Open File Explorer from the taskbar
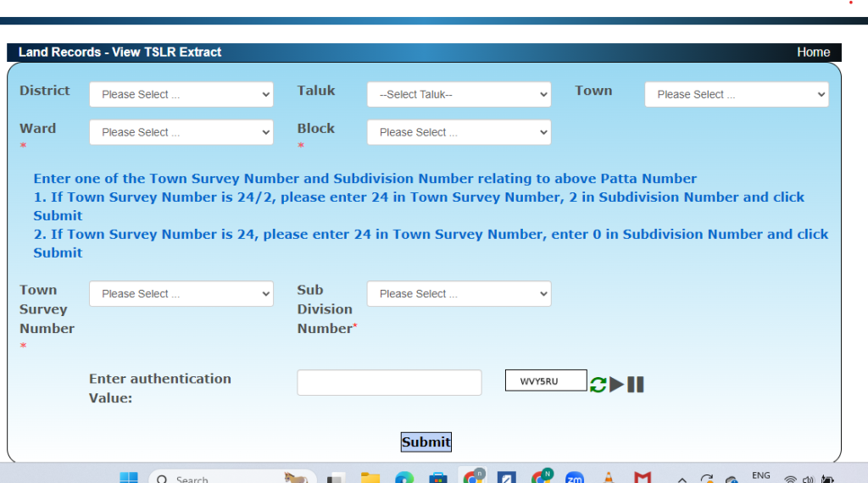 (x=370, y=478)
